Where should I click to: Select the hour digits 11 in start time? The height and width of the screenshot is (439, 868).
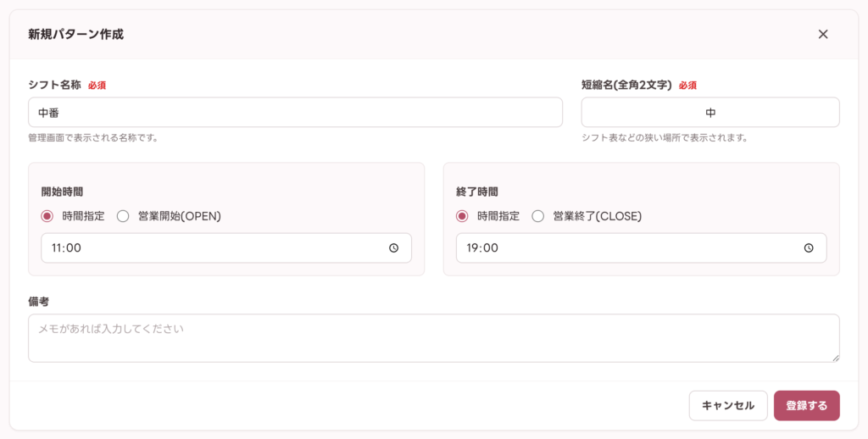tap(57, 248)
